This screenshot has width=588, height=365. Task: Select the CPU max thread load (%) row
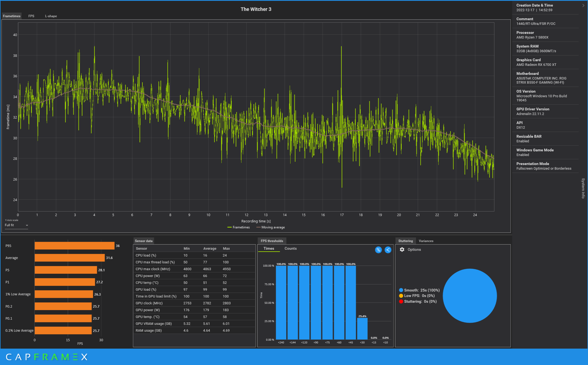coord(194,262)
